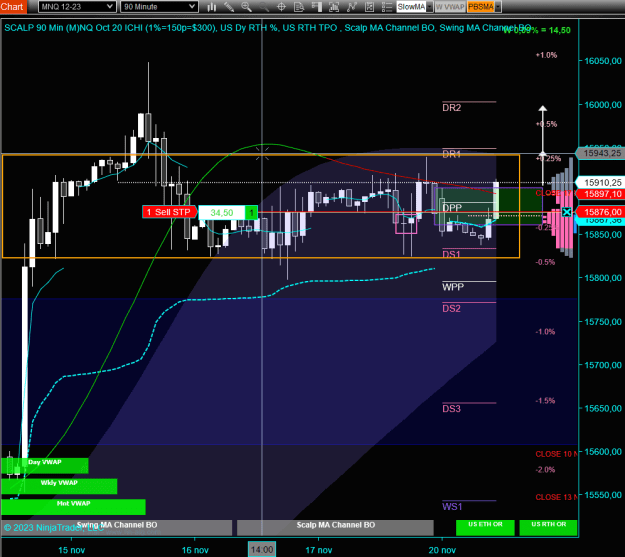Image resolution: width=625 pixels, height=557 pixels.
Task: Click the +1.0% percent level label
Action: [546, 55]
